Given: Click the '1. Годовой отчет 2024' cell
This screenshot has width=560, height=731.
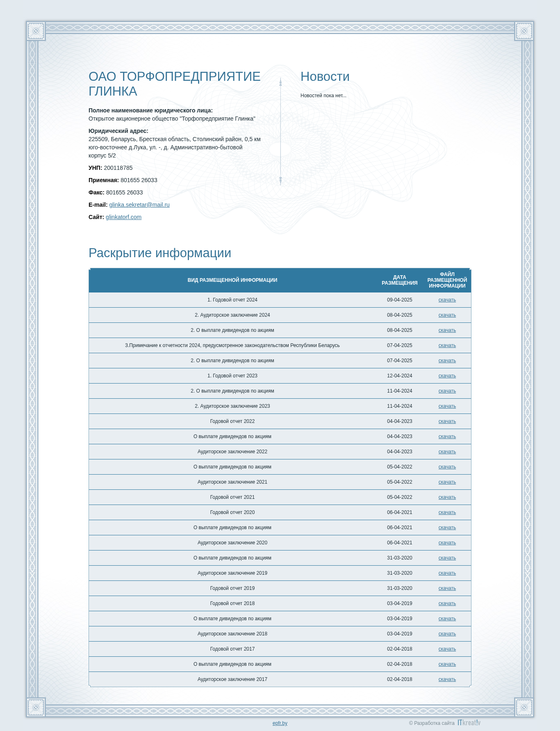Looking at the screenshot, I should pyautogui.click(x=232, y=300).
